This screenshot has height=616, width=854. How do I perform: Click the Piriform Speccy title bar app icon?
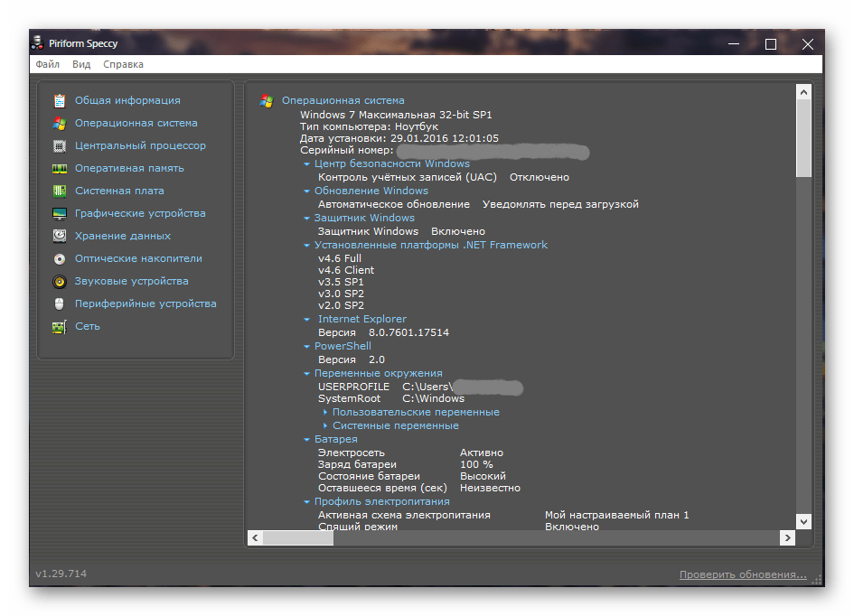(x=38, y=43)
